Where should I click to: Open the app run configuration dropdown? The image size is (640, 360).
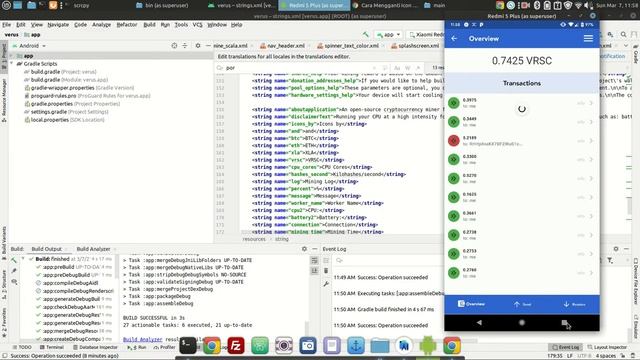[388, 35]
